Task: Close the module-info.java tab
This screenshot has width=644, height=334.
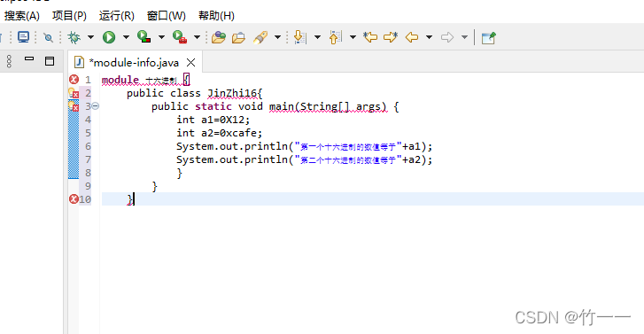Action: tap(191, 62)
